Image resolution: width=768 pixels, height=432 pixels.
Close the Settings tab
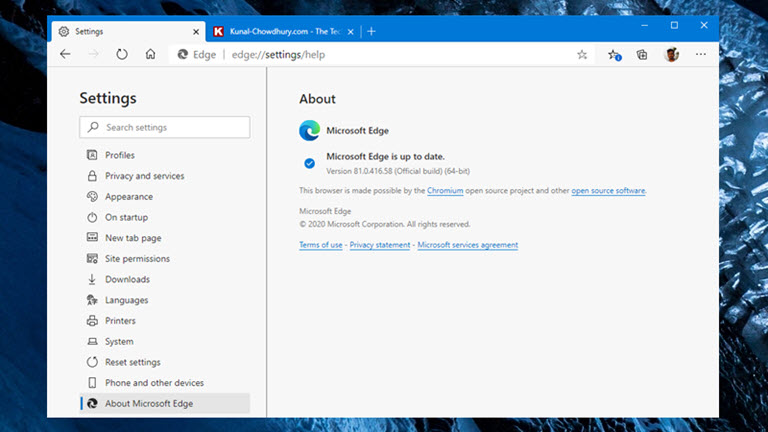(x=196, y=32)
